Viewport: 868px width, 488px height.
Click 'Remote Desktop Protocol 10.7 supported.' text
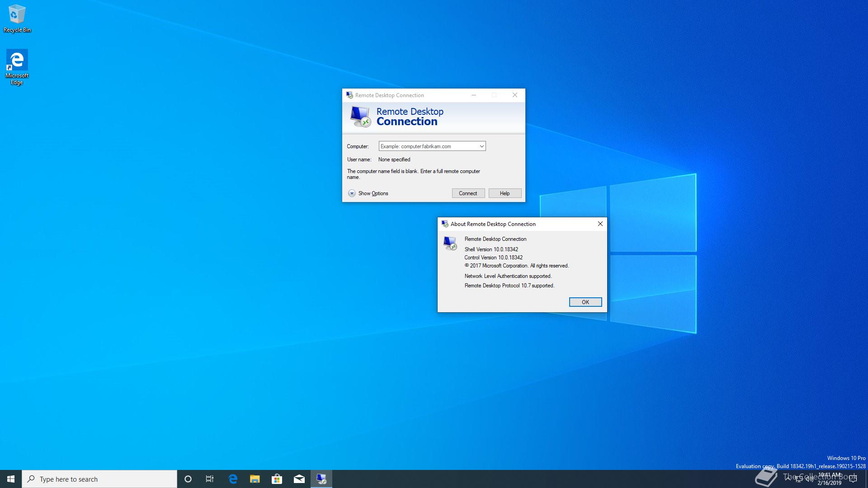[x=509, y=286]
